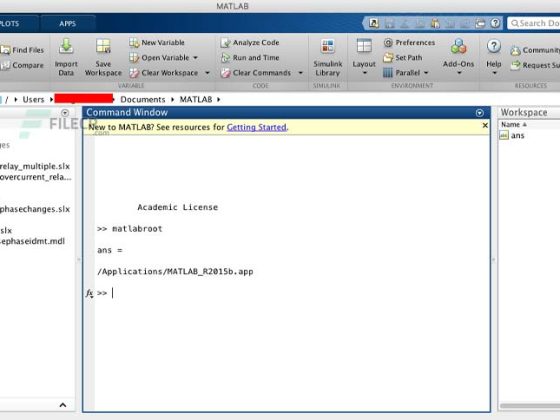Select overcurrent_rela... file
Viewport: 560px width, 420px height.
(35, 177)
